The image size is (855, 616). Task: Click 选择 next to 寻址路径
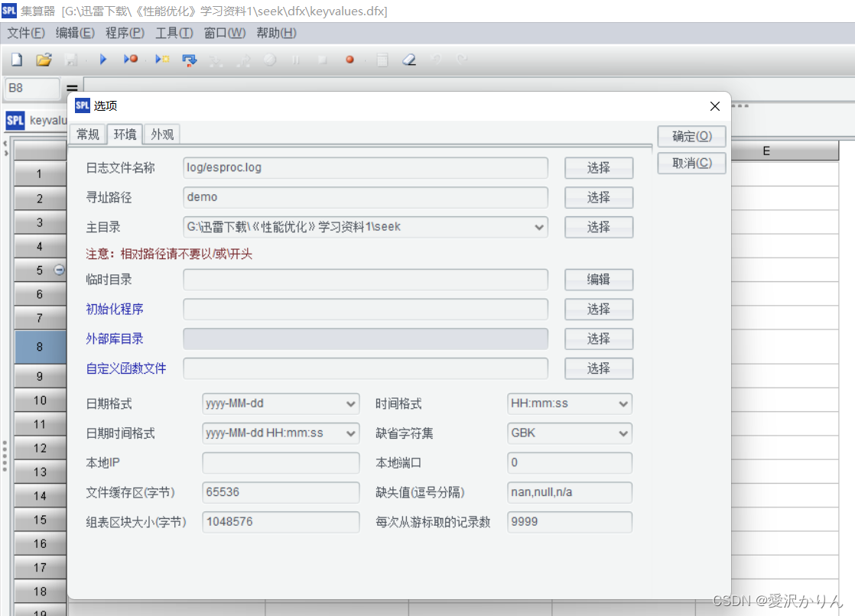pos(599,197)
